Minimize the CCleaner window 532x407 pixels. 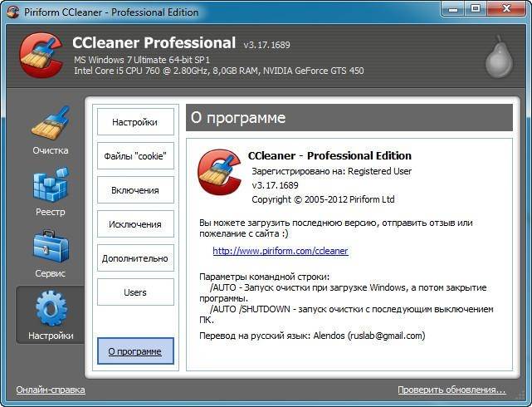pos(451,10)
